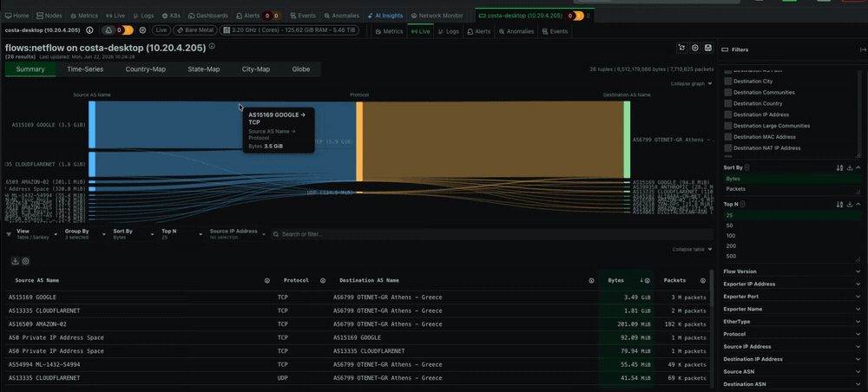Click the Collapse graph chevron
The height and width of the screenshot is (392, 868).
(710, 83)
